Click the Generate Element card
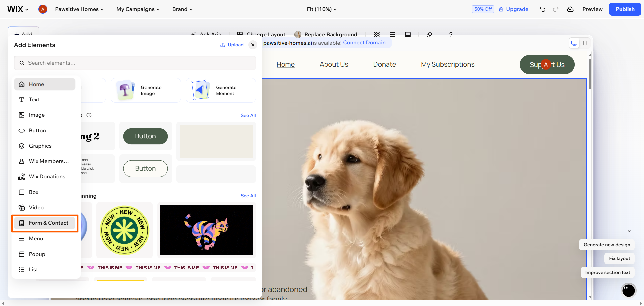The width and height of the screenshot is (644, 306). point(221,90)
